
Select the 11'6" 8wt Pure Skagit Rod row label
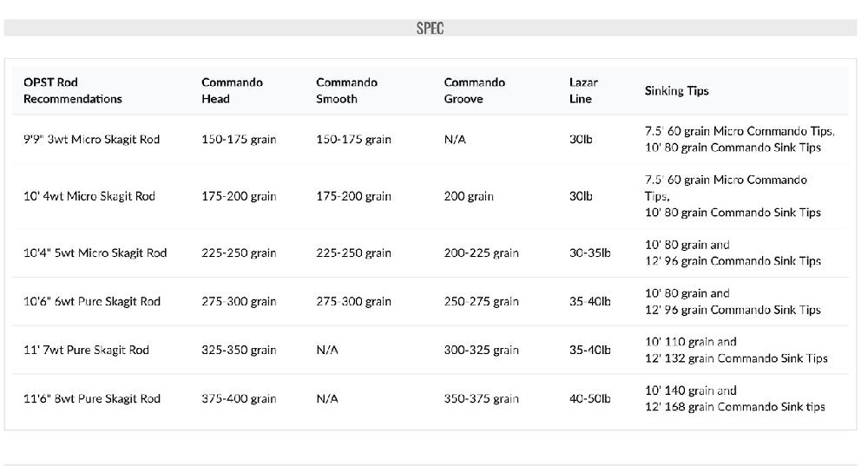[91, 399]
